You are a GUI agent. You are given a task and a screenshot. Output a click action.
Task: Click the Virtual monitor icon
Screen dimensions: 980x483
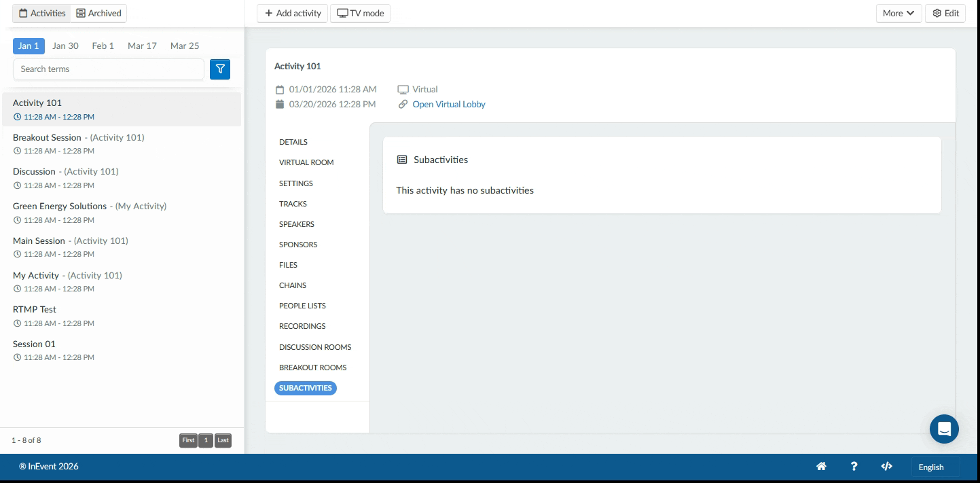click(403, 90)
